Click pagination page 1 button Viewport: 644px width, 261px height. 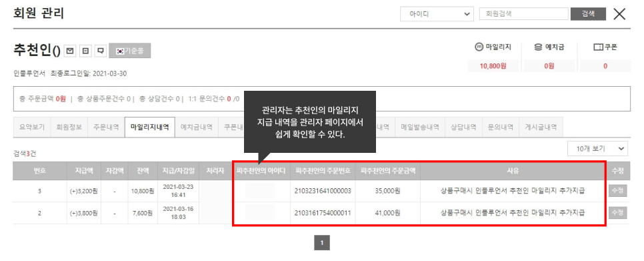pyautogui.click(x=322, y=243)
